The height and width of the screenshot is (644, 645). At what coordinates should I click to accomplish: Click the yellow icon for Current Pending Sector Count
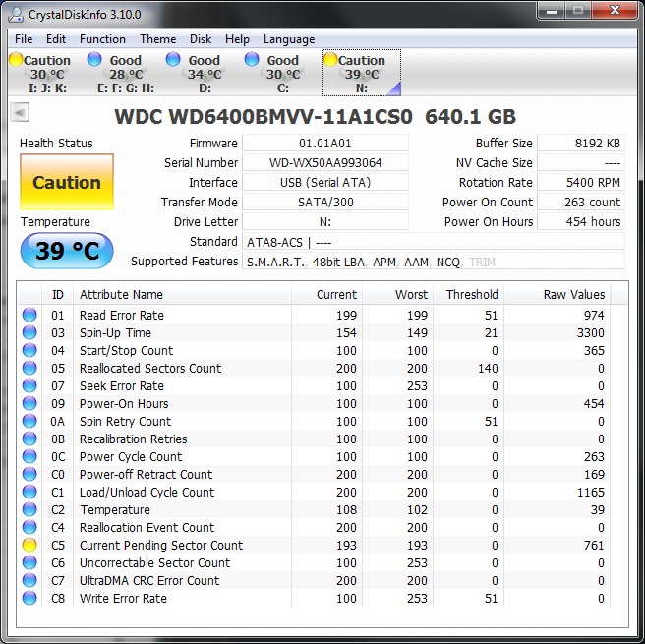coord(29,545)
